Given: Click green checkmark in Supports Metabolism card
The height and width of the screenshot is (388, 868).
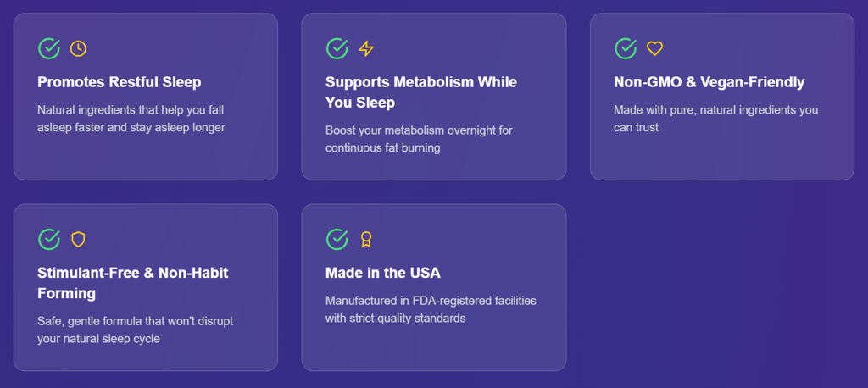Looking at the screenshot, I should click(337, 48).
